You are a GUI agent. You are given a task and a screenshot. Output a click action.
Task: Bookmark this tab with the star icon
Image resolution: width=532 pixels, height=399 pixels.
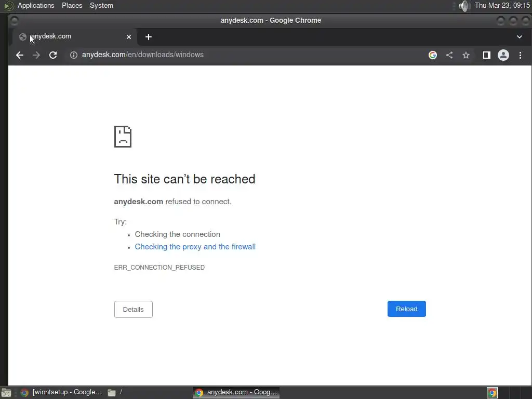coord(466,55)
